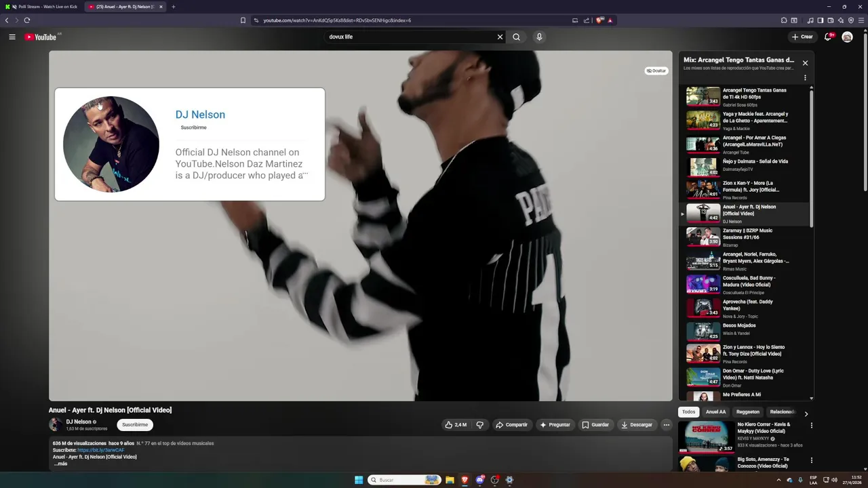Select the Anuel AA filter chip
Viewport: 868px width, 488px height.
715,412
